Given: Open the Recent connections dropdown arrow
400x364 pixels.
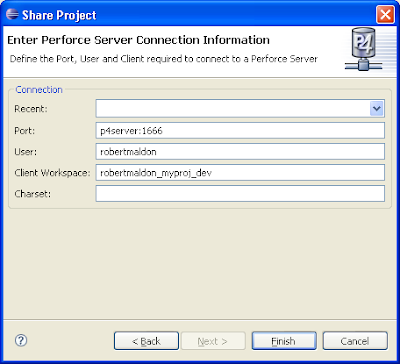Looking at the screenshot, I should pos(376,108).
